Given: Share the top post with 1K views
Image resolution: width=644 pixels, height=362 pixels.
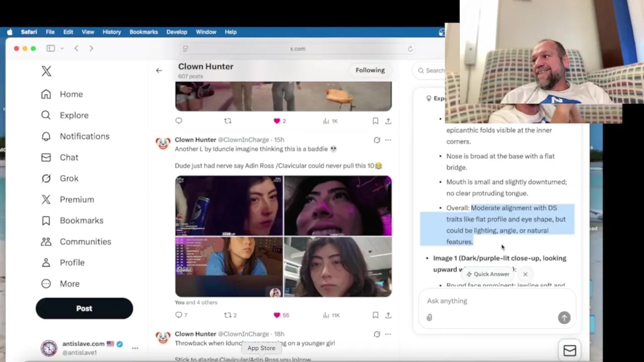Looking at the screenshot, I should (388, 121).
